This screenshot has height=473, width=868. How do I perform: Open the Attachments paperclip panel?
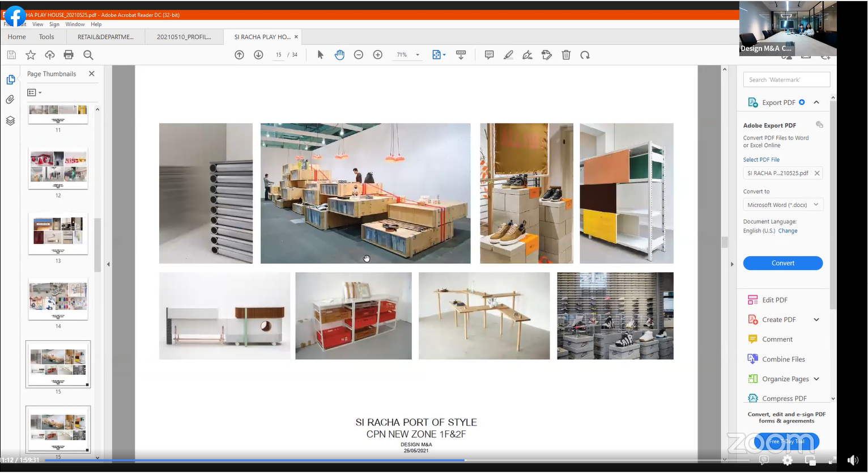[10, 100]
